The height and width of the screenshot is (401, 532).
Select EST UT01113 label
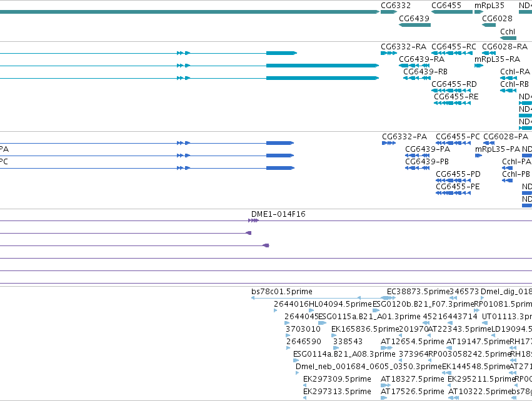[507, 317]
